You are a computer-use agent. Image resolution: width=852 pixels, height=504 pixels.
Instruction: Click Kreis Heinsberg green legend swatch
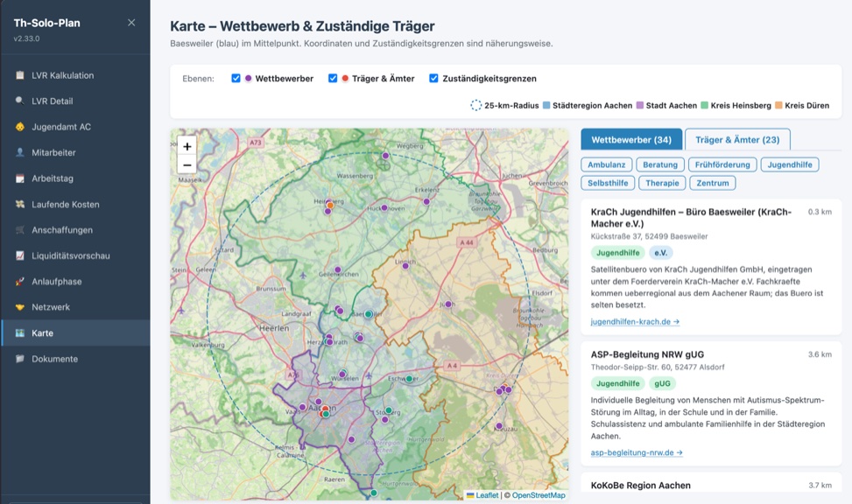click(705, 105)
